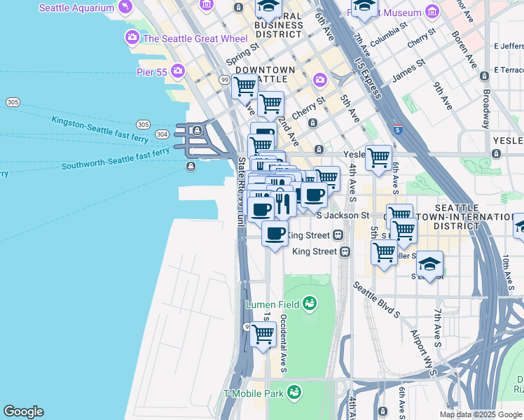Click 'Southworth-Seattle fast ferry' route label
This screenshot has height=420, width=524.
116,159
